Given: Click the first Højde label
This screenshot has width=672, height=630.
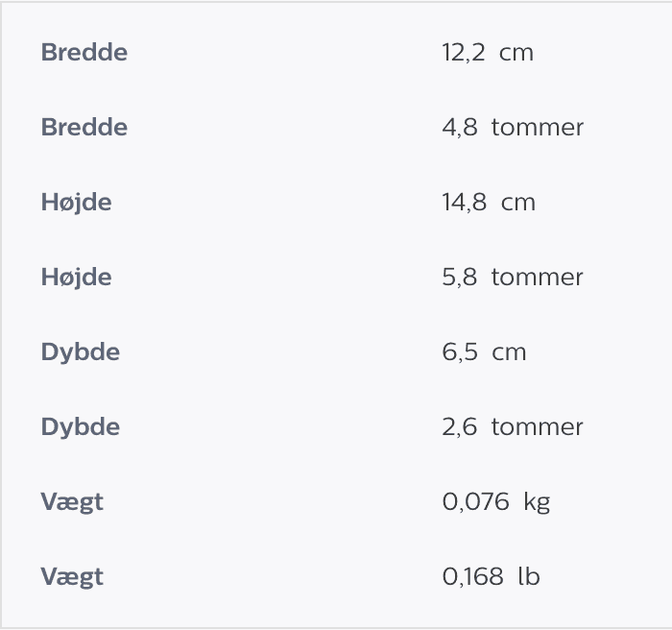Looking at the screenshot, I should 76,203.
